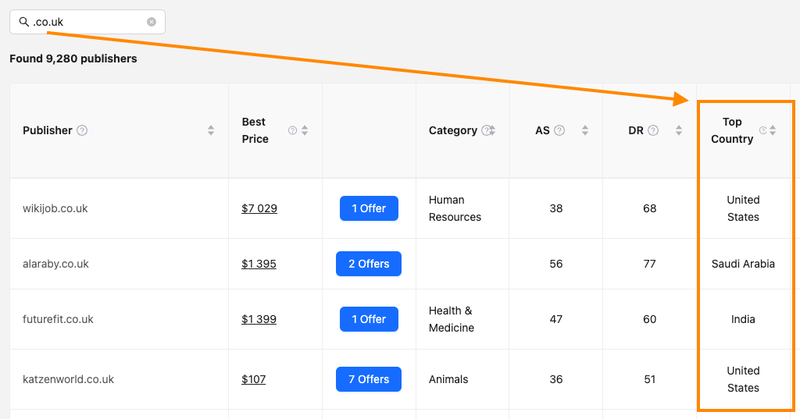Open 2 Offers for alaraby.co.uk
The width and height of the screenshot is (800, 419).
click(x=368, y=264)
